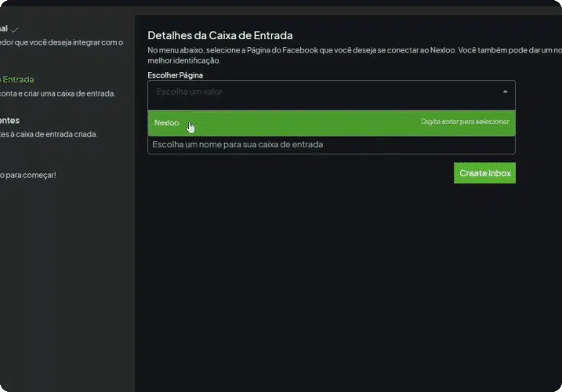Return to the first completed sidebar step
562x392 pixels.
click(4, 29)
